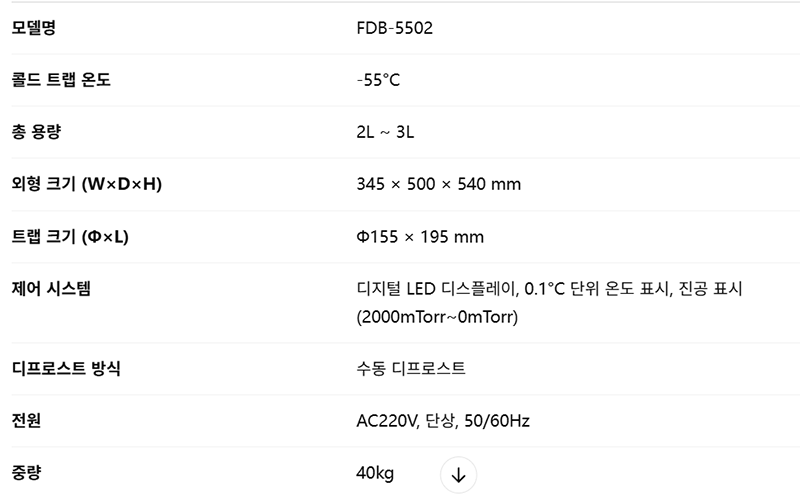Click the 트랩 크기 (Φ×L) label
The image size is (800, 496).
pyautogui.click(x=70, y=237)
